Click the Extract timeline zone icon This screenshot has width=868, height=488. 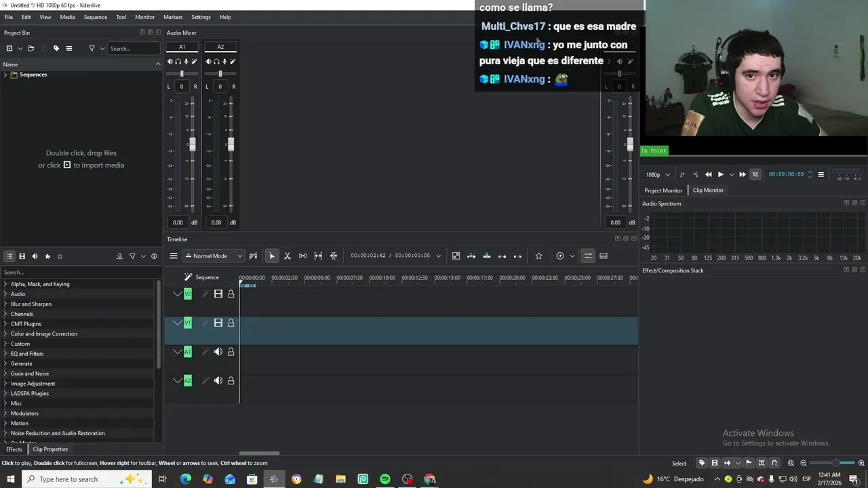[502, 256]
